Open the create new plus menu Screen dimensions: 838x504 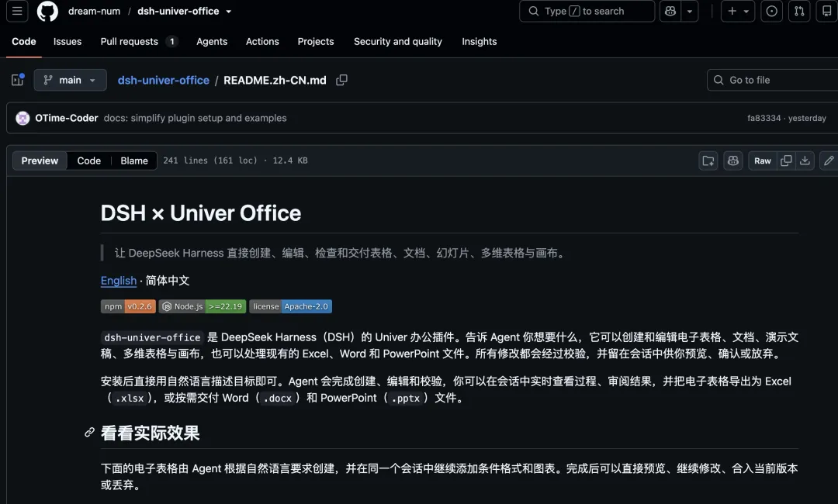[x=738, y=11]
